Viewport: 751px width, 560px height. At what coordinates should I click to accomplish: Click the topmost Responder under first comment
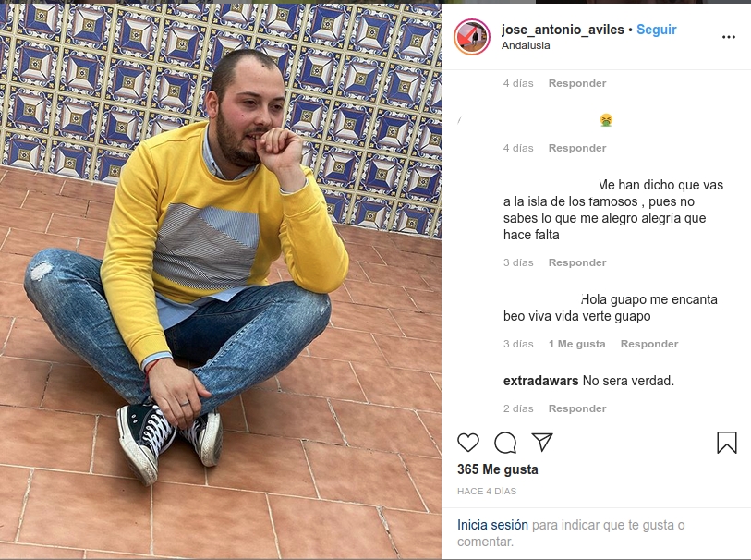pos(577,83)
